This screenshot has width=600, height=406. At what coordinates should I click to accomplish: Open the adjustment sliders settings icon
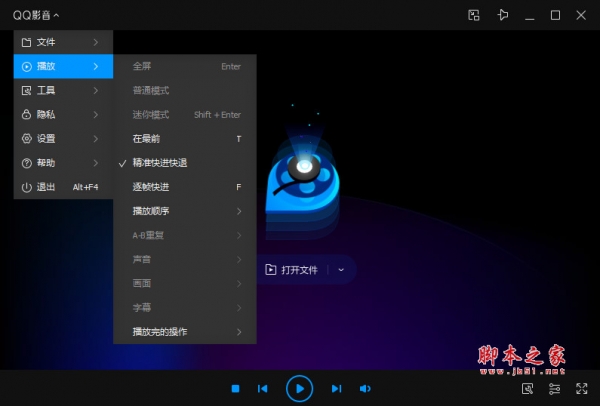click(x=554, y=389)
